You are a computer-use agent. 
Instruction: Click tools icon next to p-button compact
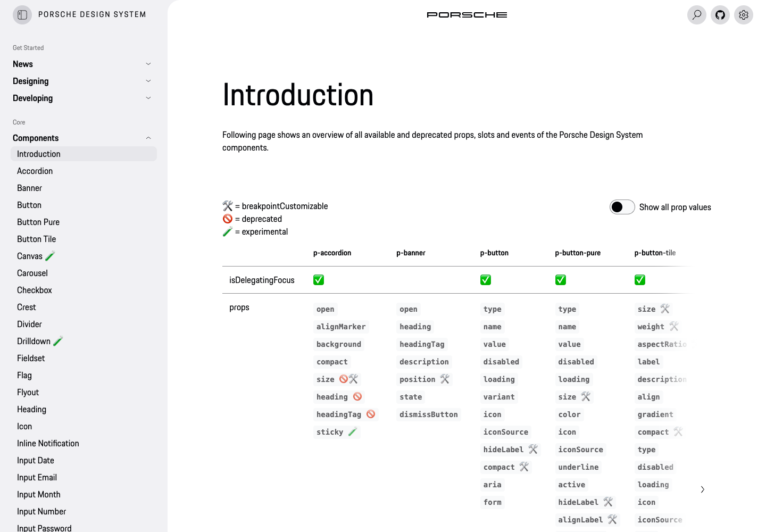524,467
